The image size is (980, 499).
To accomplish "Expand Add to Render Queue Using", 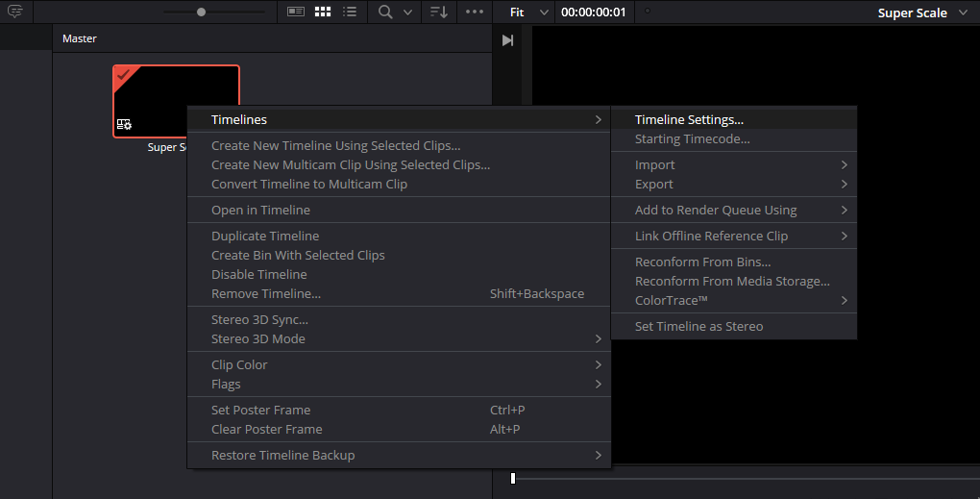I will coord(734,211).
